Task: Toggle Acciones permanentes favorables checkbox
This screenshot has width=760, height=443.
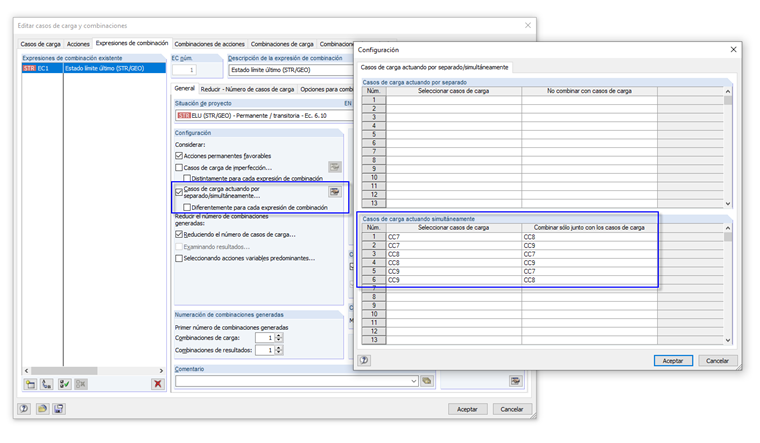Action: (x=179, y=156)
